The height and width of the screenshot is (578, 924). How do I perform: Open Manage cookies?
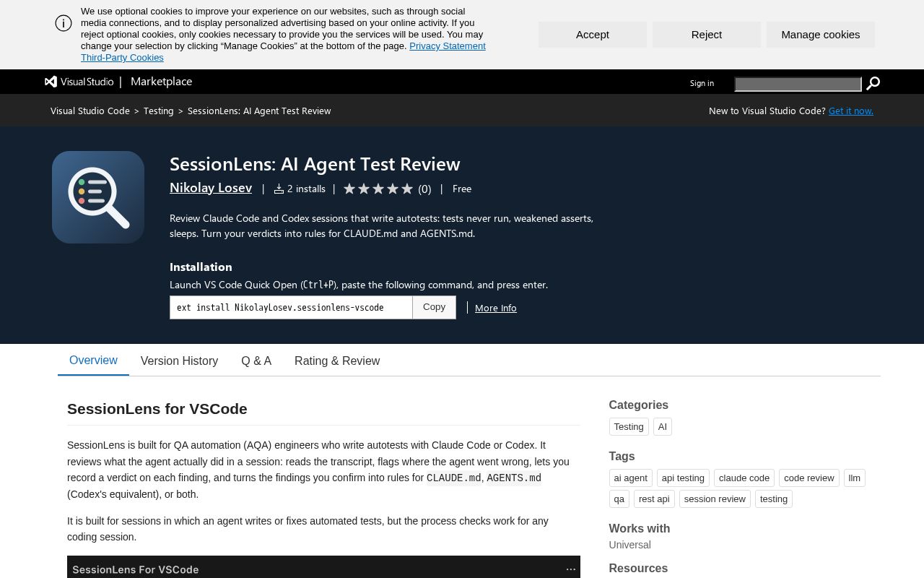(x=821, y=35)
